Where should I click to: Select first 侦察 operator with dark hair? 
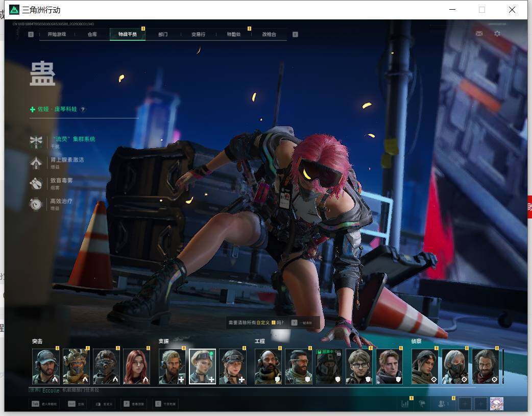tap(425, 366)
